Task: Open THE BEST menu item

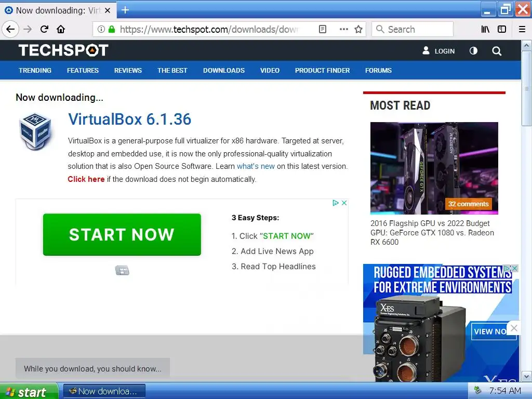Action: pos(172,70)
